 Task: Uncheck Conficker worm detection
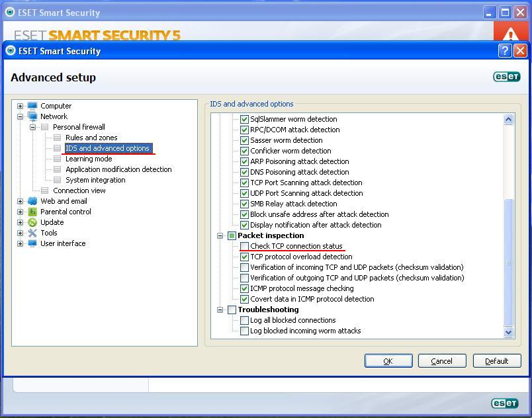coord(244,151)
